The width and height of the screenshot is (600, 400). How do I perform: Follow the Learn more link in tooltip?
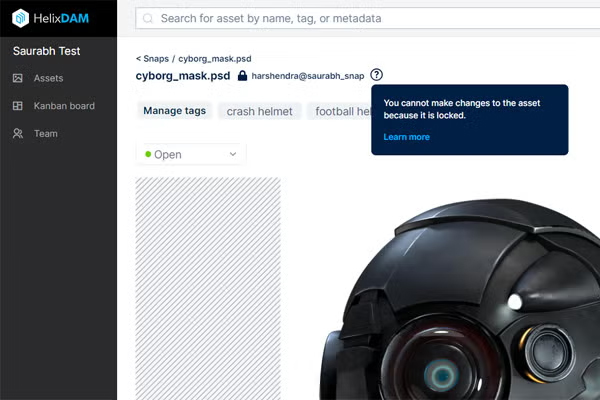(x=406, y=137)
